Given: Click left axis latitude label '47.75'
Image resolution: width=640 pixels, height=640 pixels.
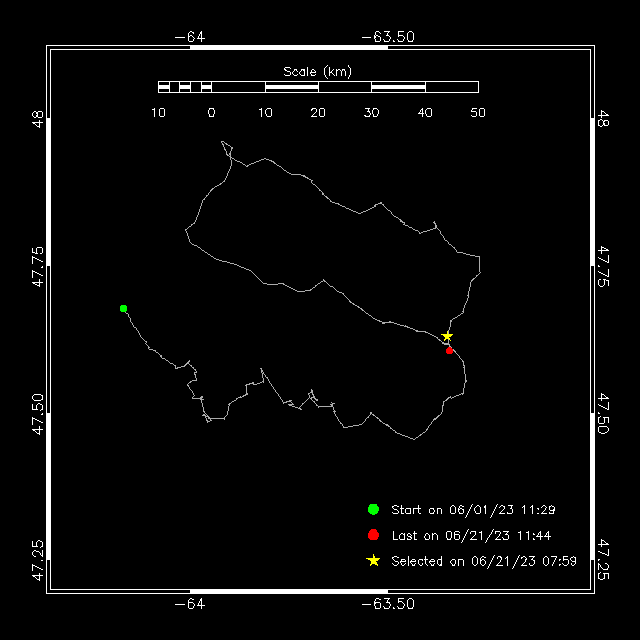Looking at the screenshot, I should pos(38,267).
